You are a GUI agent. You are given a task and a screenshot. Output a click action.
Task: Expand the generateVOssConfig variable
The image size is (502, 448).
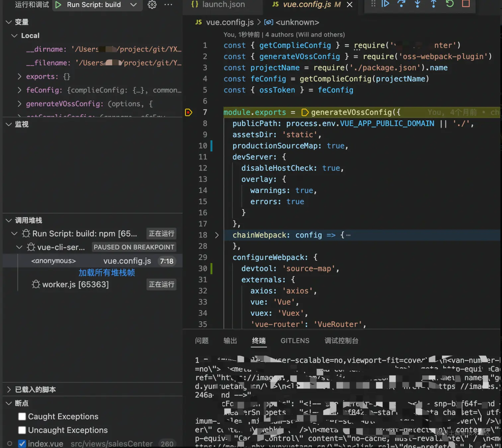19,104
